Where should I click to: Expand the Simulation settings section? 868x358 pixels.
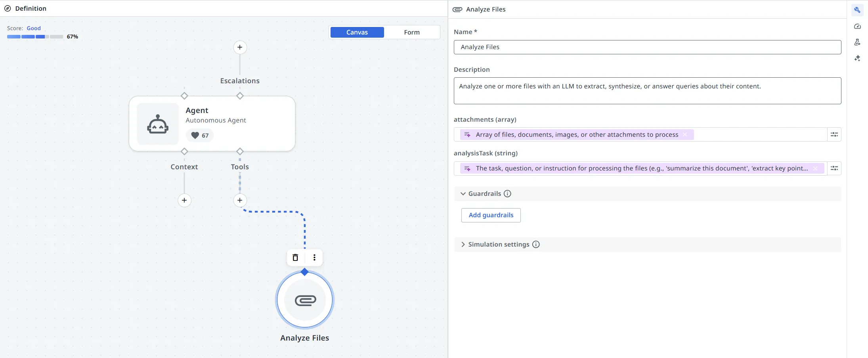[463, 245]
